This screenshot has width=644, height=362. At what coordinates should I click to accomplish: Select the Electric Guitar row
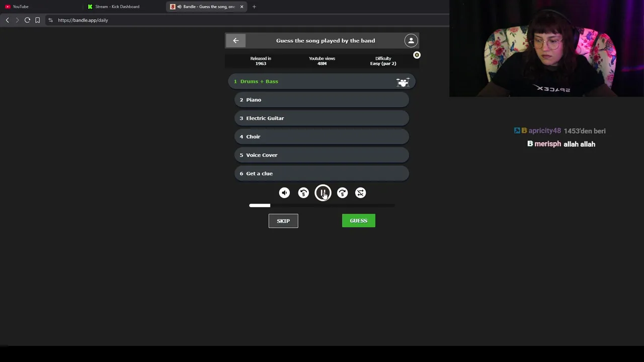(x=321, y=118)
